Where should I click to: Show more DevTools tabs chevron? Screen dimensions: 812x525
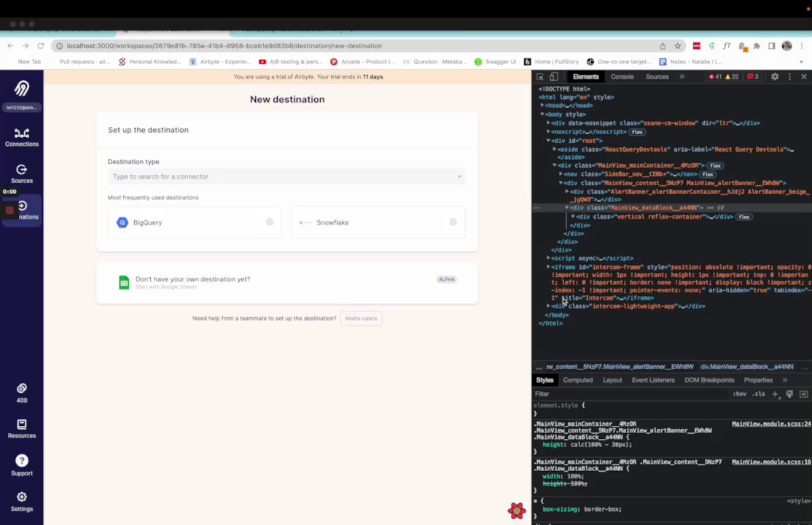point(682,77)
